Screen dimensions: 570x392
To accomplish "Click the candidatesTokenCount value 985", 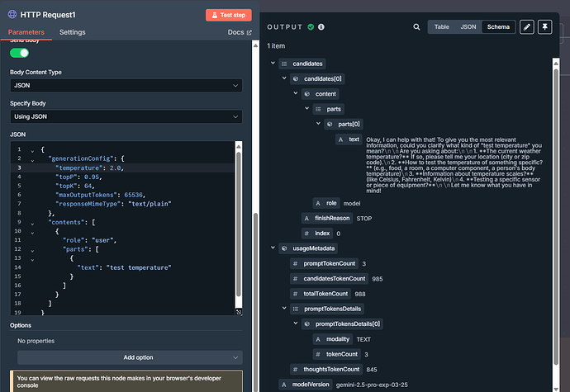I will (378, 279).
